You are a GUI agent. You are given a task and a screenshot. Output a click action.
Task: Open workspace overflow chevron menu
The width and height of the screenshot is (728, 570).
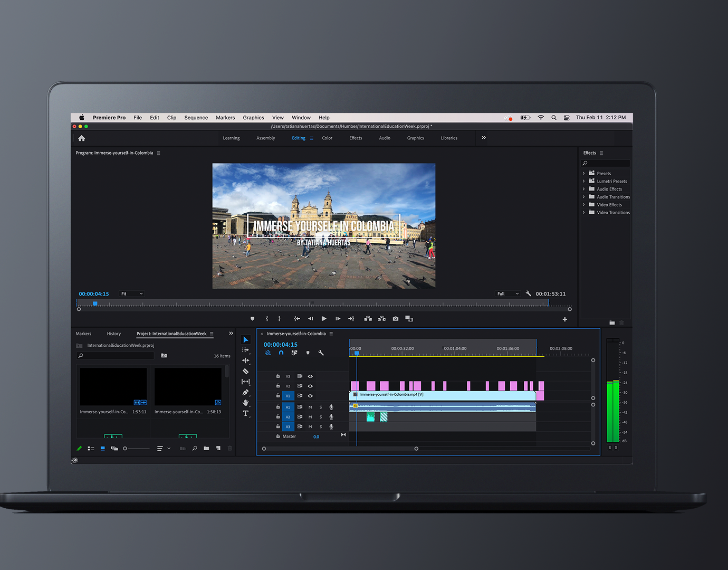pos(484,138)
